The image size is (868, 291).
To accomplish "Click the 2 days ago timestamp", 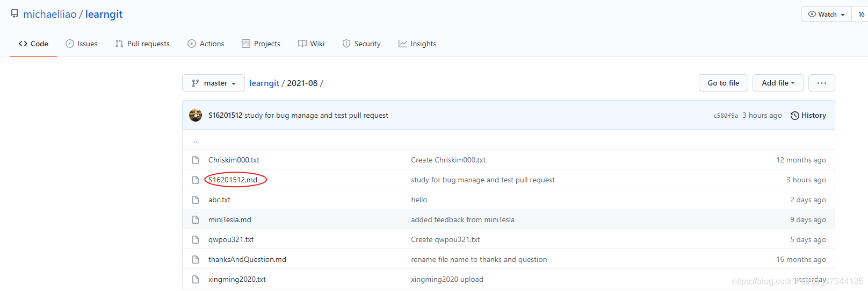I will click(x=808, y=200).
